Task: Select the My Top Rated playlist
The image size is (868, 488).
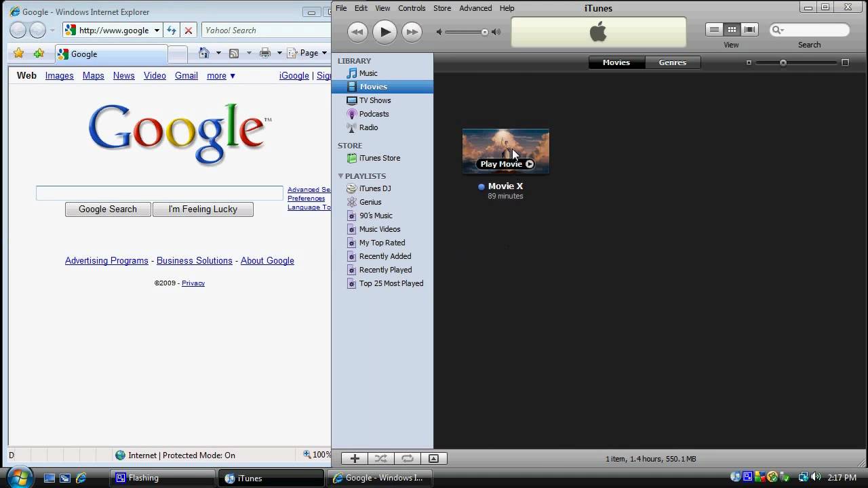Action: (x=382, y=243)
